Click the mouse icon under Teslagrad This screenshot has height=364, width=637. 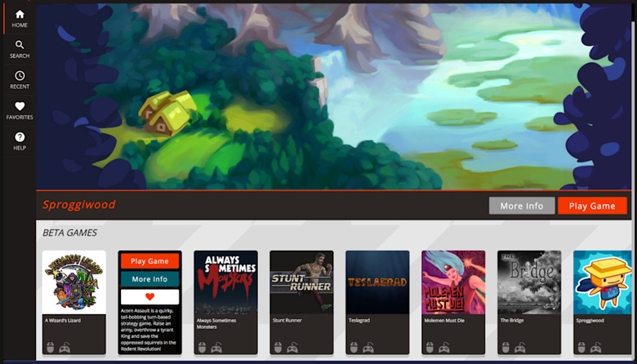pyautogui.click(x=353, y=347)
